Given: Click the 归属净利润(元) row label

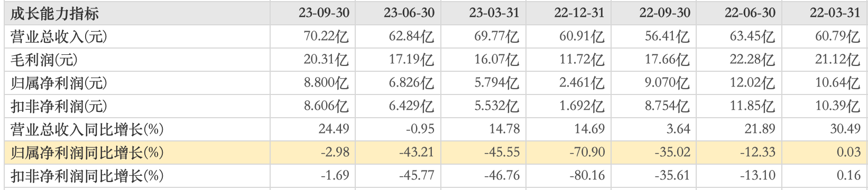Looking at the screenshot, I should [59, 83].
